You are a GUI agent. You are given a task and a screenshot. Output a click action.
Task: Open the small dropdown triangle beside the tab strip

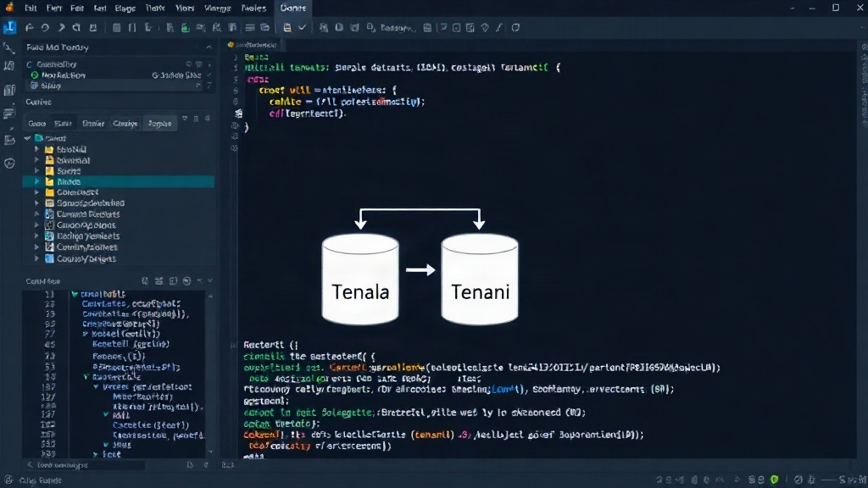185,119
